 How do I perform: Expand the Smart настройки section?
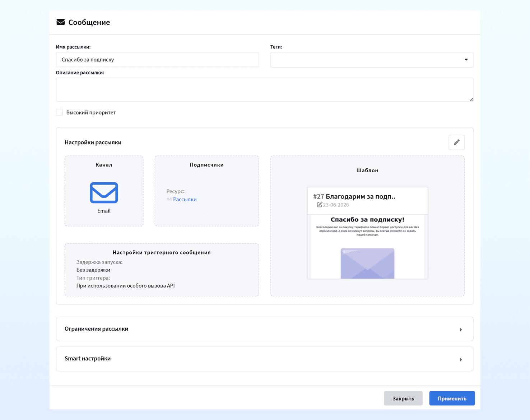[x=265, y=359]
